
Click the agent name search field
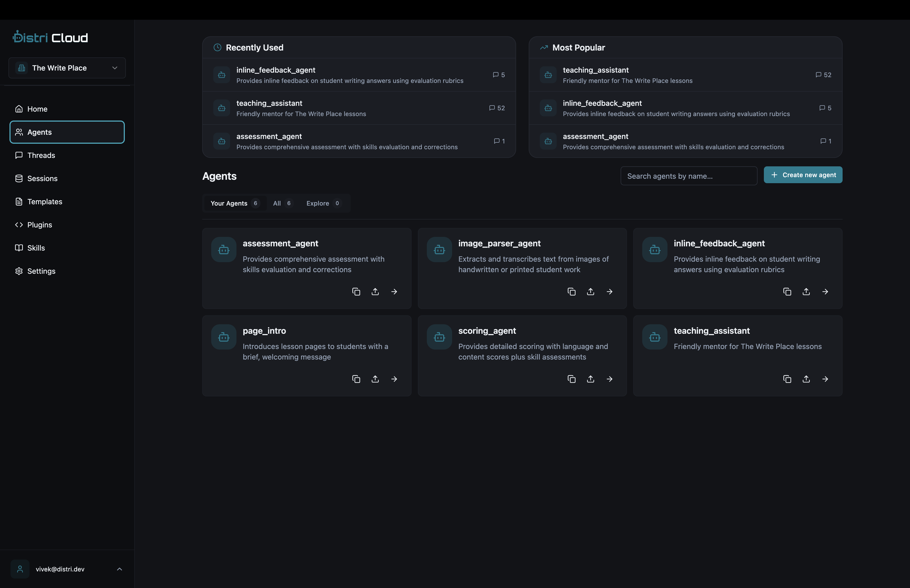689,176
